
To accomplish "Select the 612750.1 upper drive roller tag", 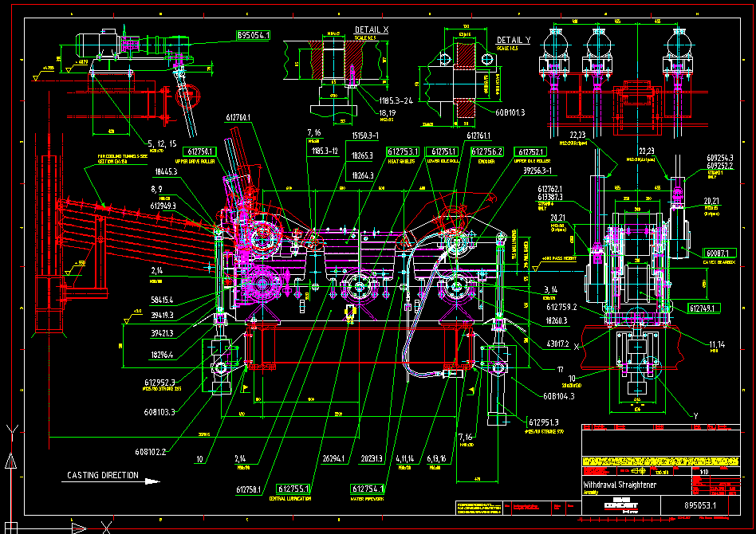I will [200, 151].
